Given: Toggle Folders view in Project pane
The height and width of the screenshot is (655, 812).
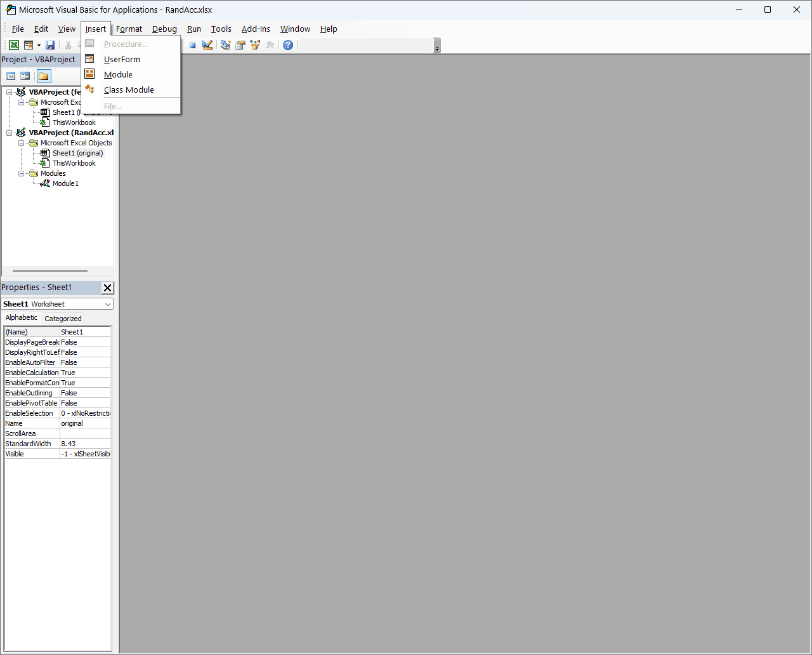Looking at the screenshot, I should point(43,76).
